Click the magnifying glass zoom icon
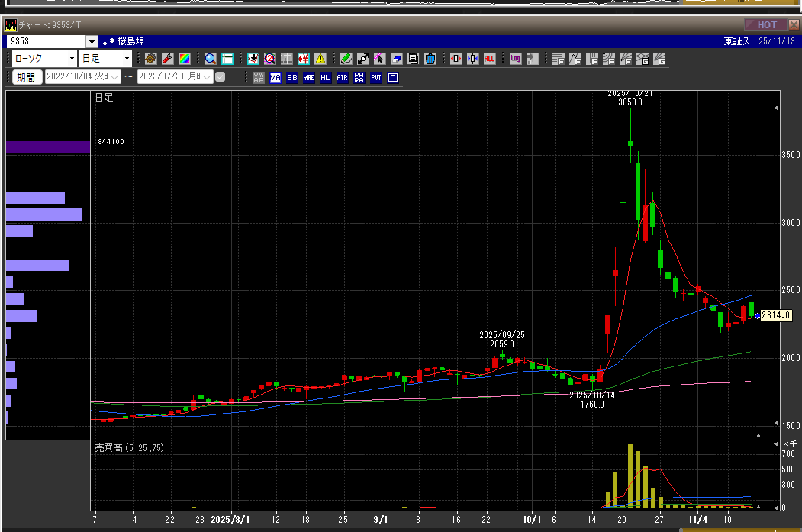 [210, 58]
